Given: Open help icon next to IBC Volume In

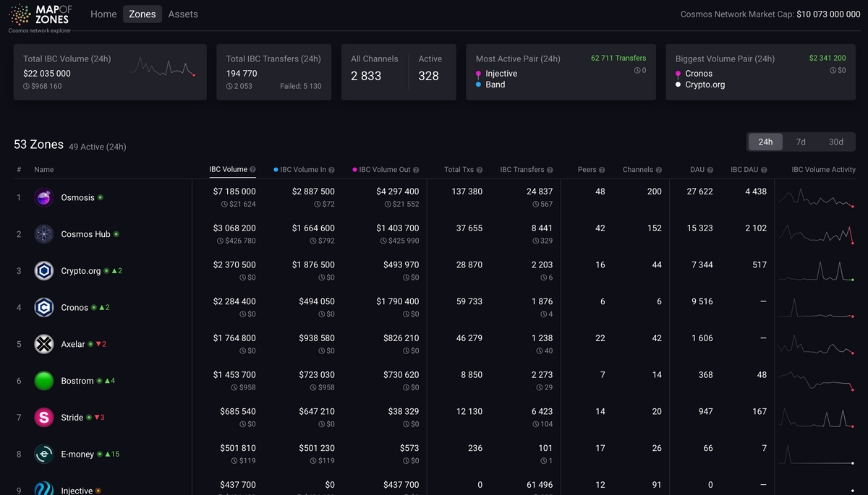Looking at the screenshot, I should click(x=331, y=170).
